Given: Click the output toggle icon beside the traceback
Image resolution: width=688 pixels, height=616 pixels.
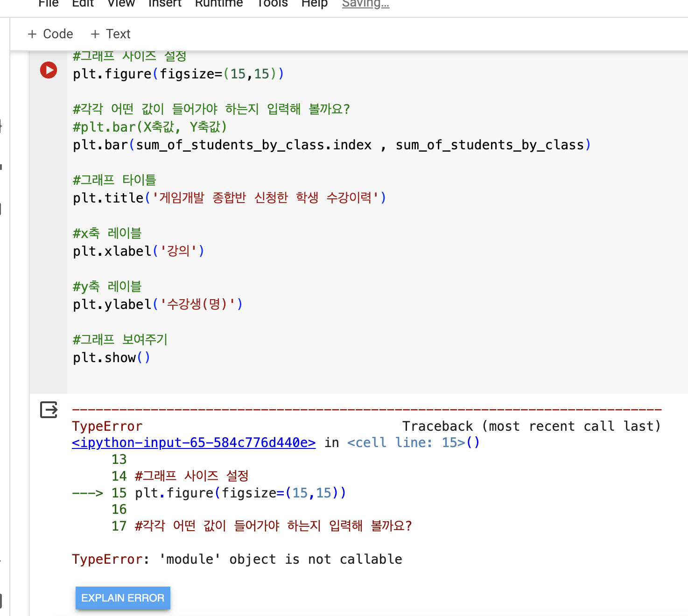Looking at the screenshot, I should (49, 410).
